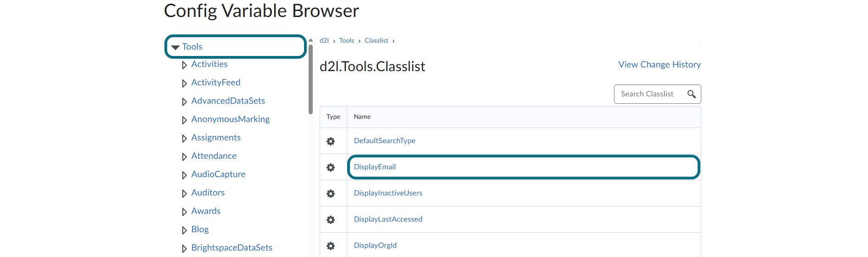Open the DisplayEmail variable
This screenshot has width=868, height=257.
375,167
